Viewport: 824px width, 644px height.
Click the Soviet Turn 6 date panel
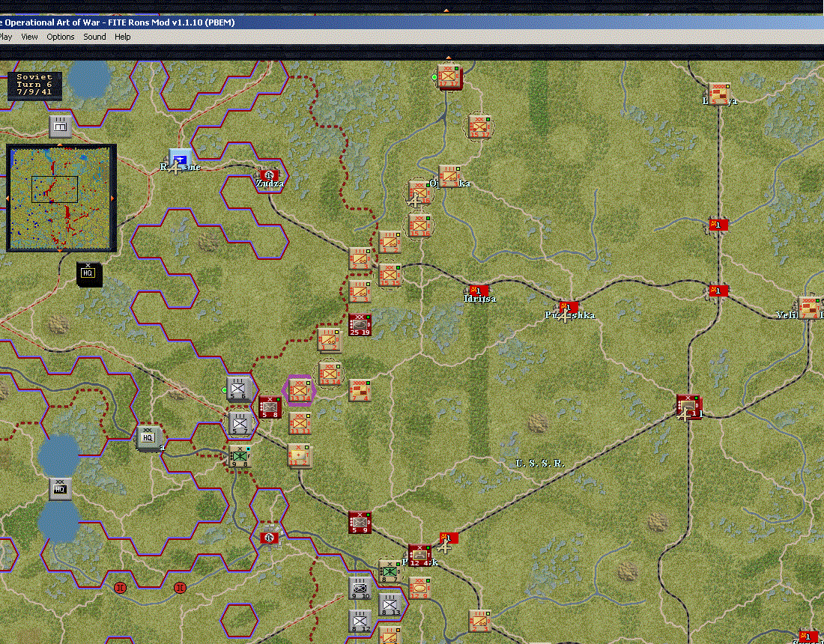pos(34,85)
